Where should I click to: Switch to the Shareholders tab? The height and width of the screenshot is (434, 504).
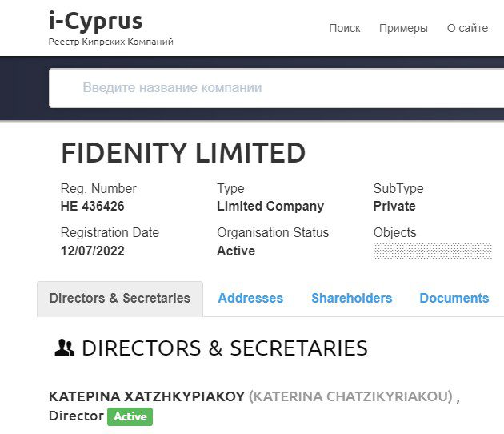352,298
